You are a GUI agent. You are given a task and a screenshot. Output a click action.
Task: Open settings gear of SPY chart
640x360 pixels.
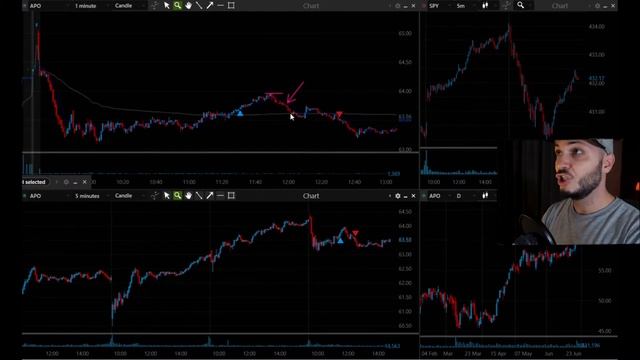pyautogui.click(x=598, y=6)
